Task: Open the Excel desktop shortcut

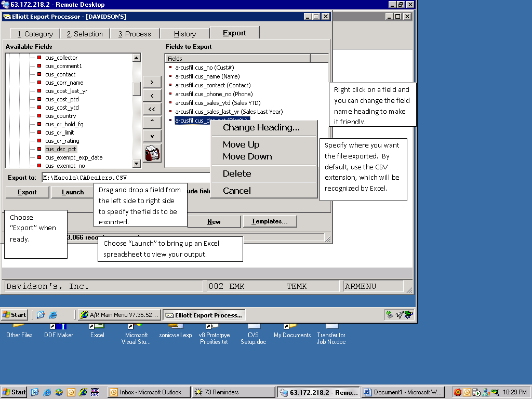Action: tap(97, 331)
